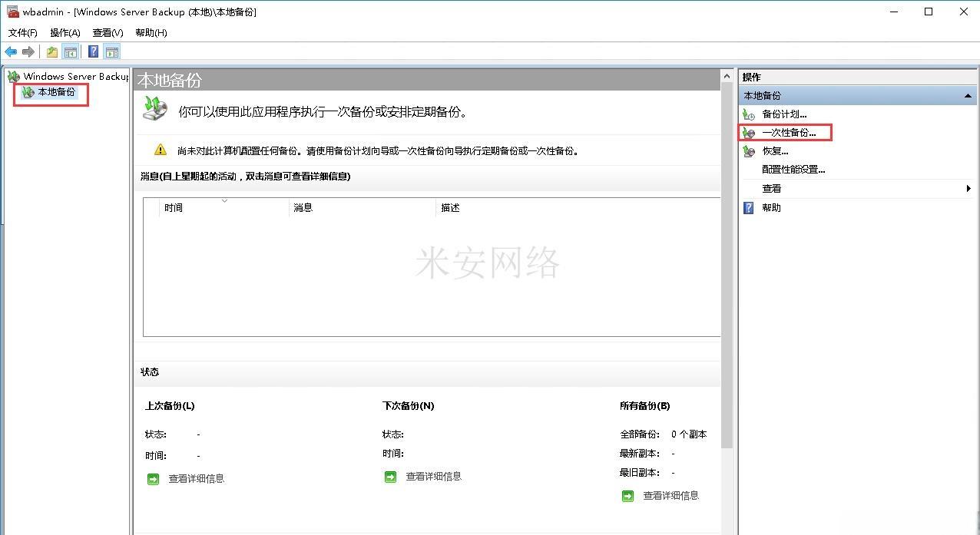The image size is (980, 535).
Task: Click the 消息 activity section heading
Action: (245, 177)
